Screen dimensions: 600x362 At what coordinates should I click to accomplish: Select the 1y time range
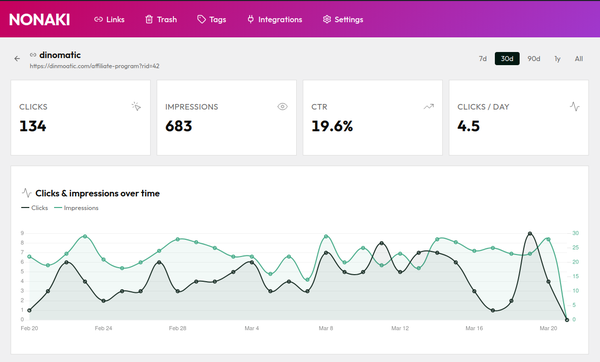tap(558, 59)
